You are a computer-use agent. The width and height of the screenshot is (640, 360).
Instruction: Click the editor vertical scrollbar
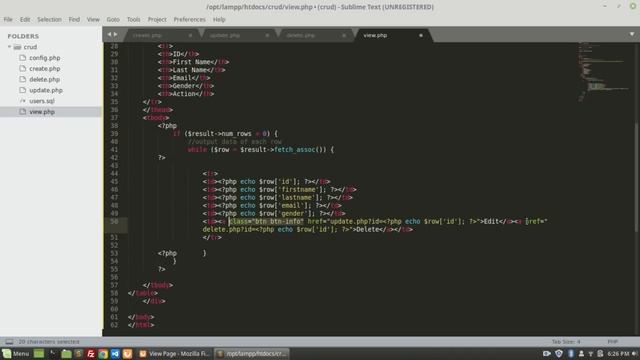[637, 178]
